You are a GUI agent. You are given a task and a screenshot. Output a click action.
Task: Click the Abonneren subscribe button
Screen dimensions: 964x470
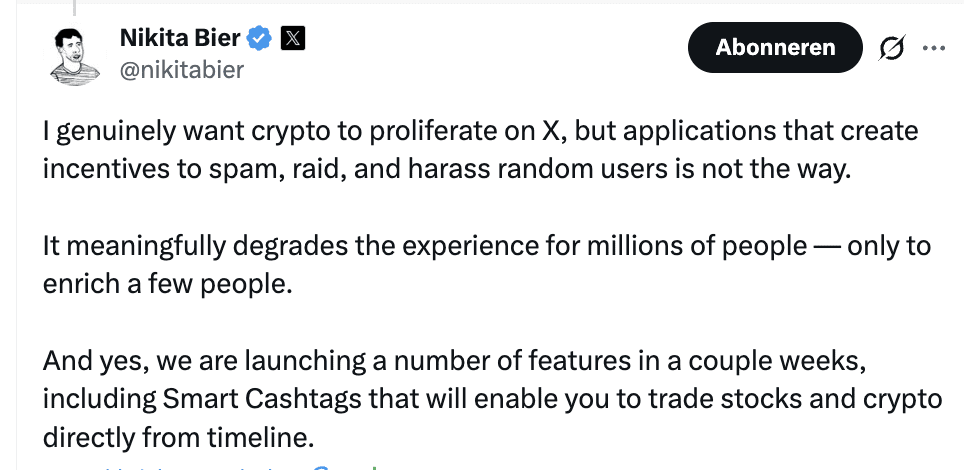[x=775, y=47]
